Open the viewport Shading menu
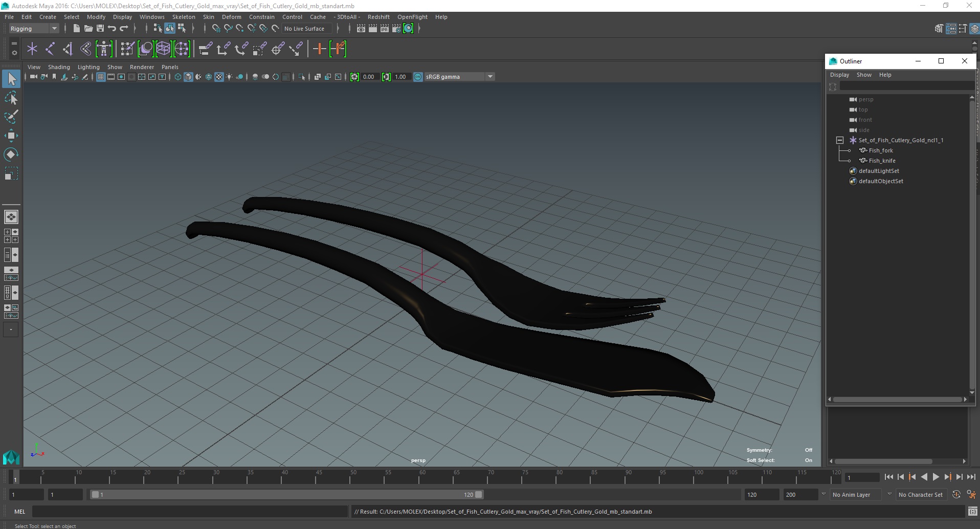Screen dimensions: 980x529 [59, 67]
